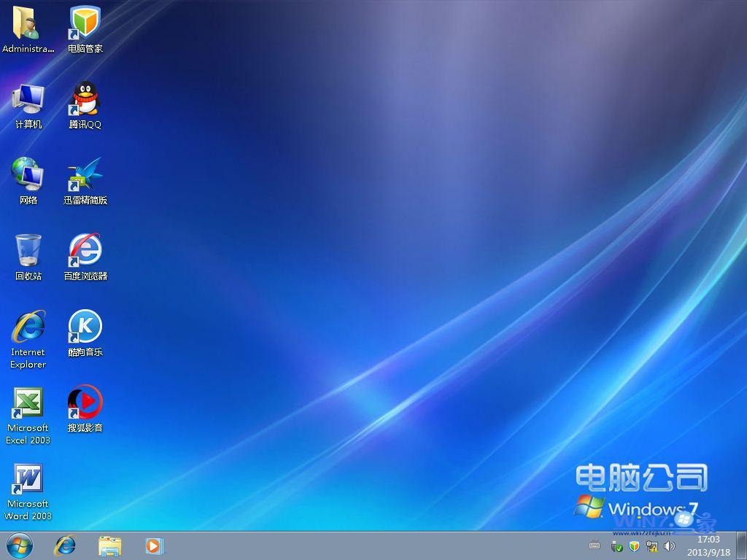The width and height of the screenshot is (747, 560).
Task: Check the network status tray icon
Action: click(652, 547)
